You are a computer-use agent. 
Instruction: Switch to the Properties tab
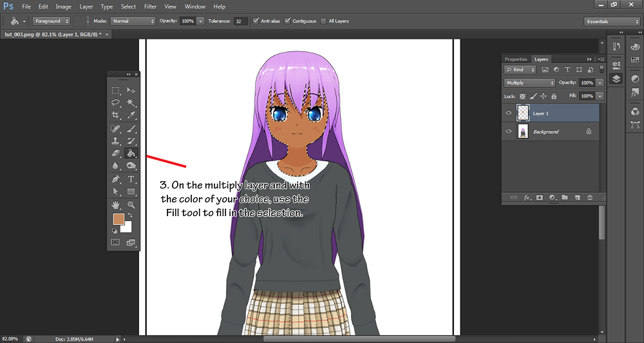516,59
